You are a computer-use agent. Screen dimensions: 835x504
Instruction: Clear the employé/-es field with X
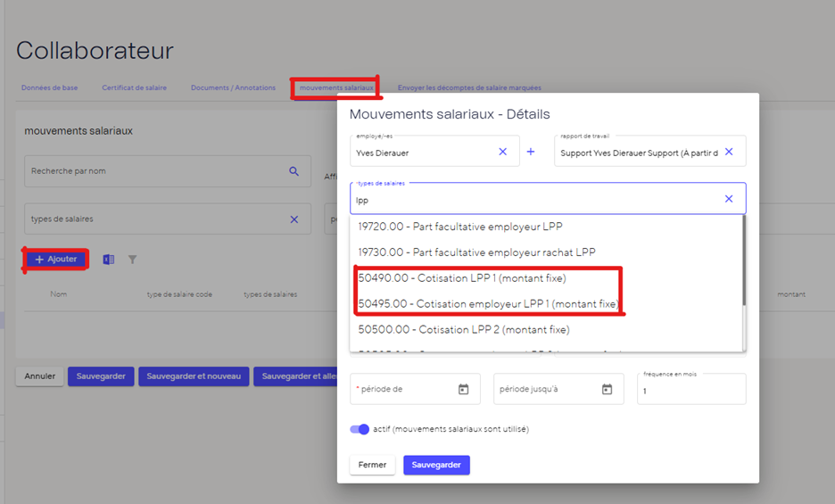[502, 153]
